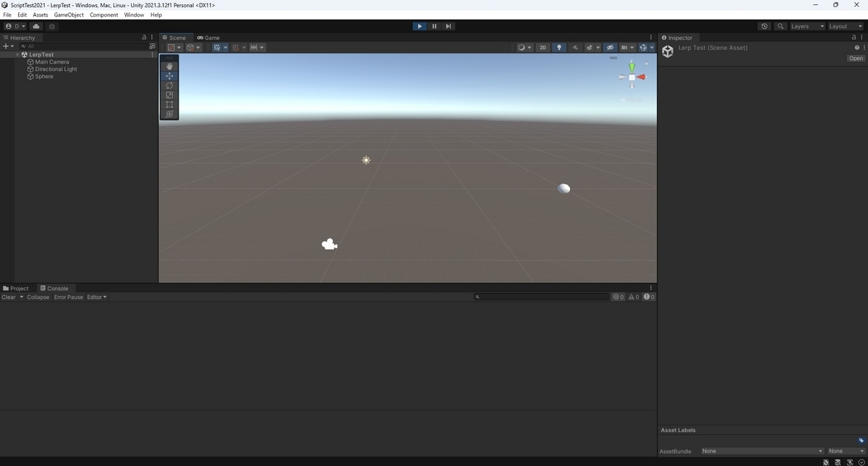Toggle 2D view mode
Image resolution: width=868 pixels, height=466 pixels.
coord(542,47)
